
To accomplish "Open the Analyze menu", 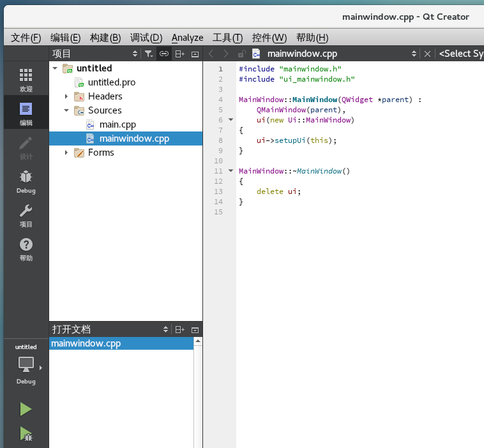I will click(x=187, y=38).
